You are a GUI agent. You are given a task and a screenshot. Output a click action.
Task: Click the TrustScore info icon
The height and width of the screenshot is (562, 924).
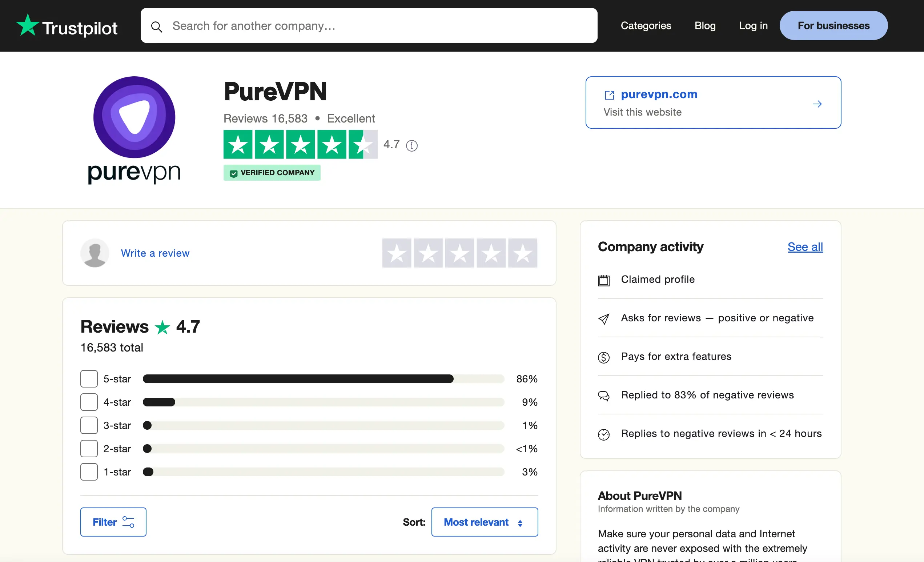[411, 145]
